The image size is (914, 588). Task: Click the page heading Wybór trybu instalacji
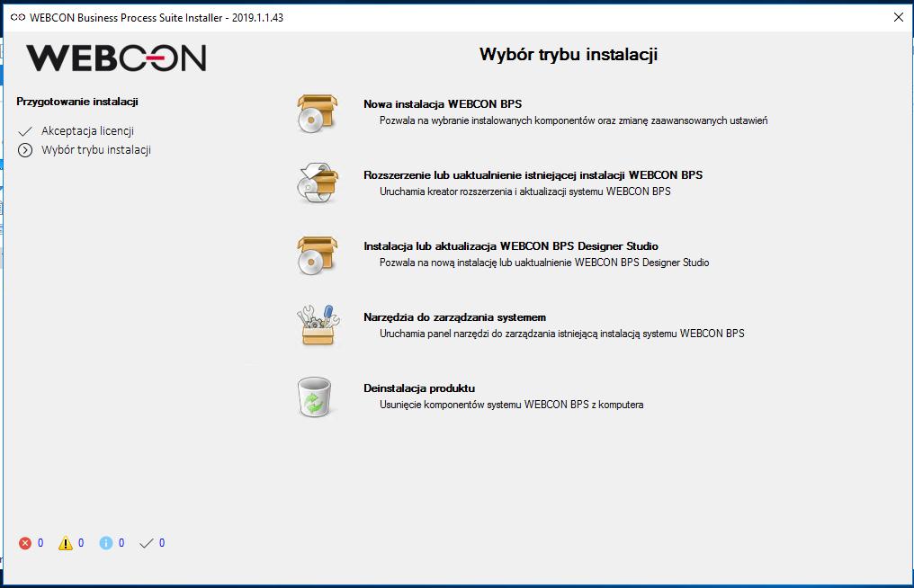pyautogui.click(x=569, y=54)
